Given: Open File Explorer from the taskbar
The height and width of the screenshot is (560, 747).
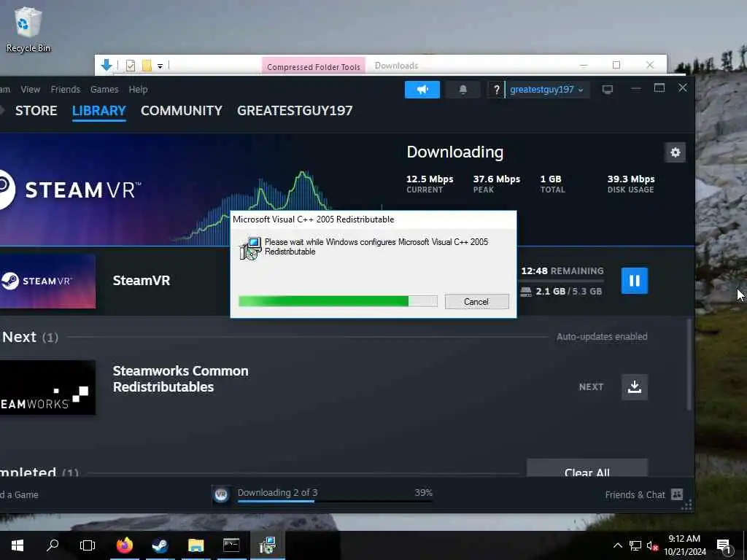Looking at the screenshot, I should [x=196, y=545].
